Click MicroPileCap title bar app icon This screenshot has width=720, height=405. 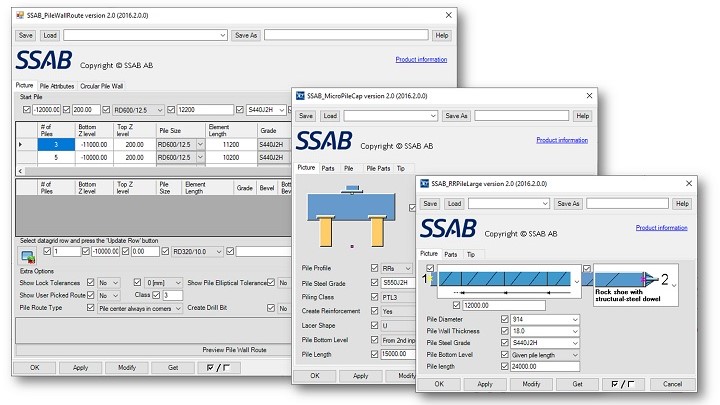click(300, 96)
